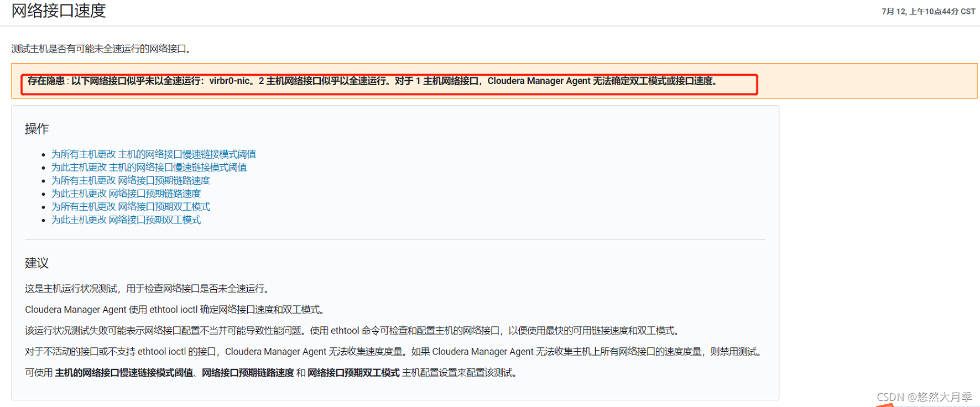Screen dimensions: 980x407
Task: Click the 存在隐患 warning message text
Action: coord(373,81)
